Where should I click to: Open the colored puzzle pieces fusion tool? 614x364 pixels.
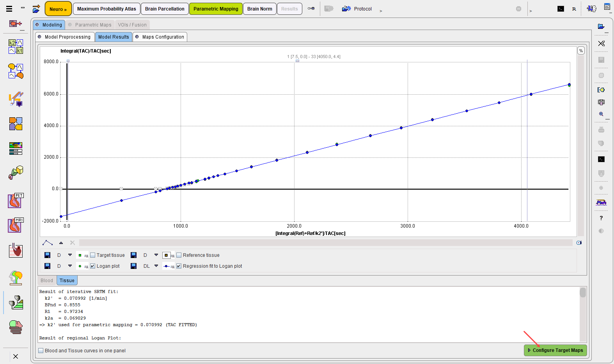coord(16,124)
